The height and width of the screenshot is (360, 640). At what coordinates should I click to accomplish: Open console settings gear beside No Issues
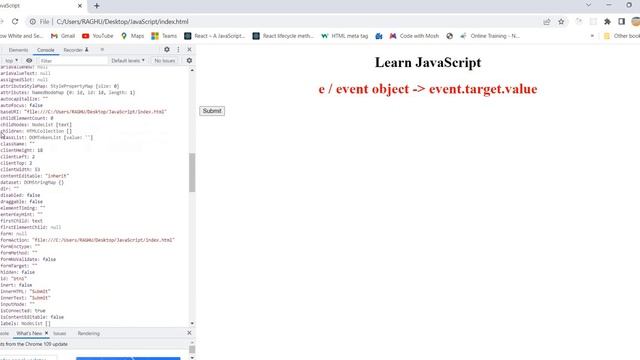tap(189, 60)
